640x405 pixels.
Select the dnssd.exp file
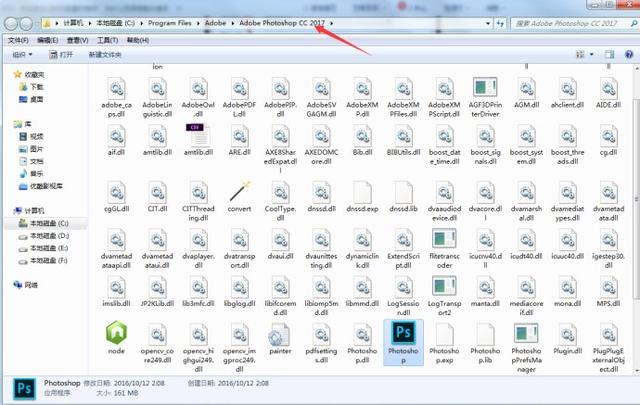362,197
